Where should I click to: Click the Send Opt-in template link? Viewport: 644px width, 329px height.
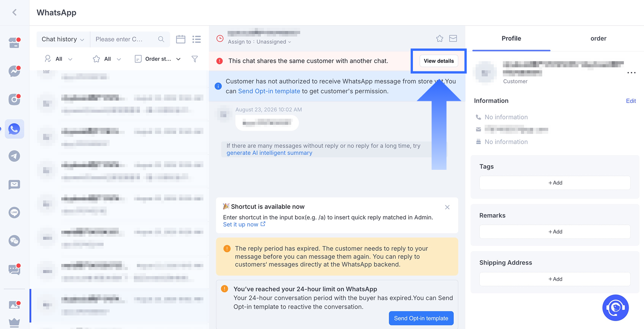click(x=269, y=91)
